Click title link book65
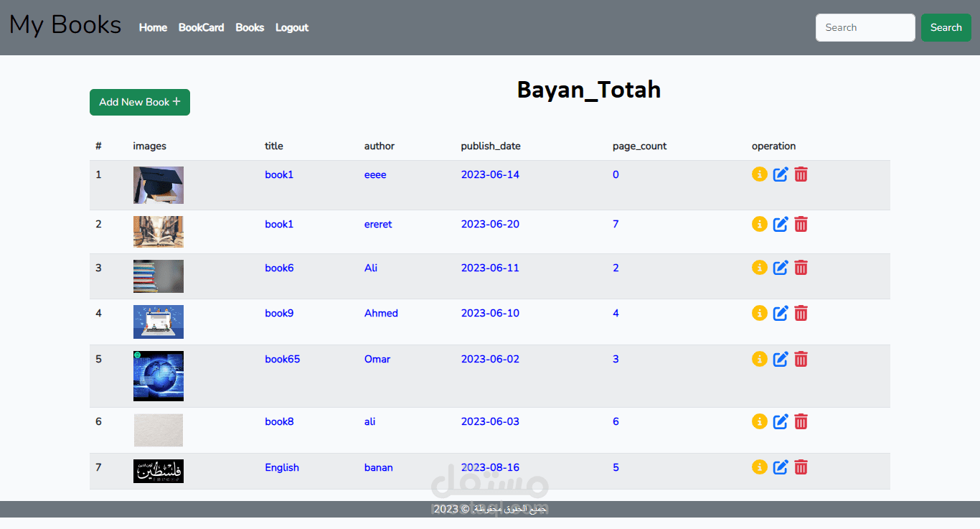This screenshot has width=980, height=529. coord(283,359)
